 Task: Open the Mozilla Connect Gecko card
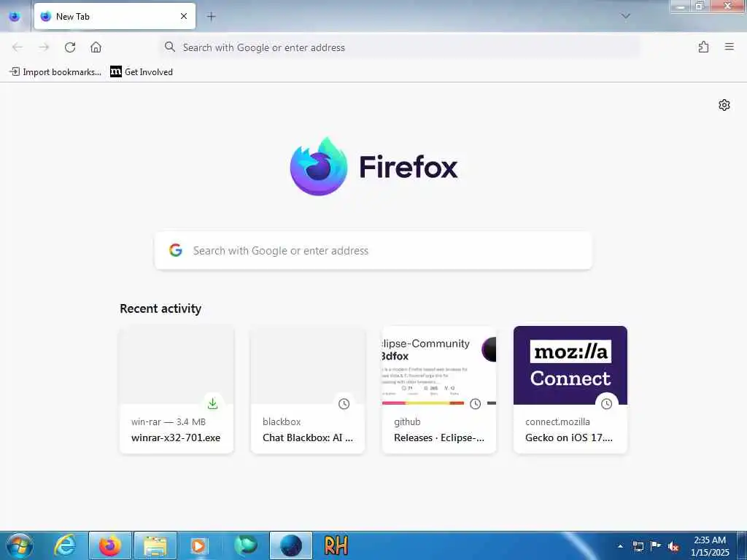click(570, 389)
